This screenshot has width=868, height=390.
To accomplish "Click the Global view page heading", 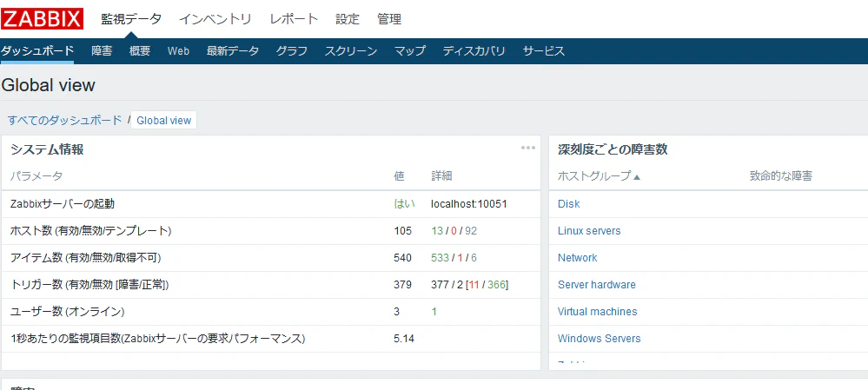I will pos(48,85).
